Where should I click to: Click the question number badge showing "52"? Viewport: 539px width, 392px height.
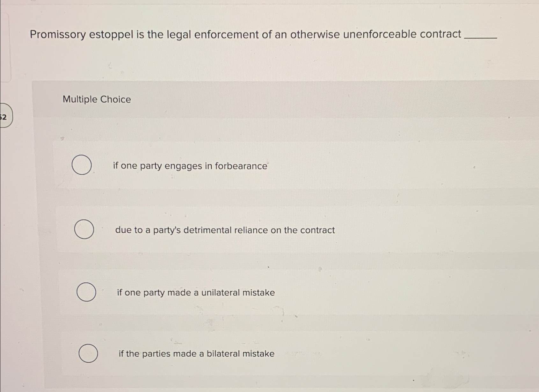(x=3, y=117)
